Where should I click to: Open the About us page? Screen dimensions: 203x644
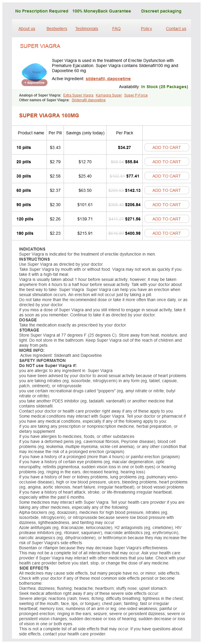coord(27,29)
